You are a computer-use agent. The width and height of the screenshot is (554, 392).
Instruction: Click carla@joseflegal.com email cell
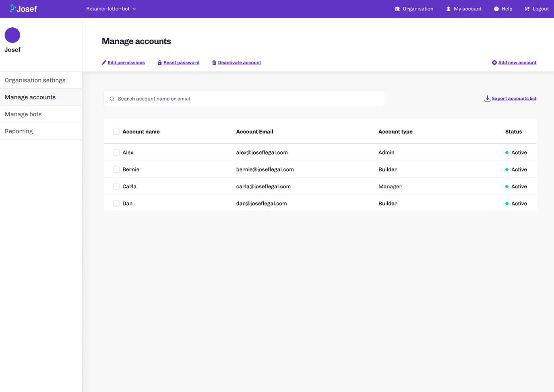point(263,186)
